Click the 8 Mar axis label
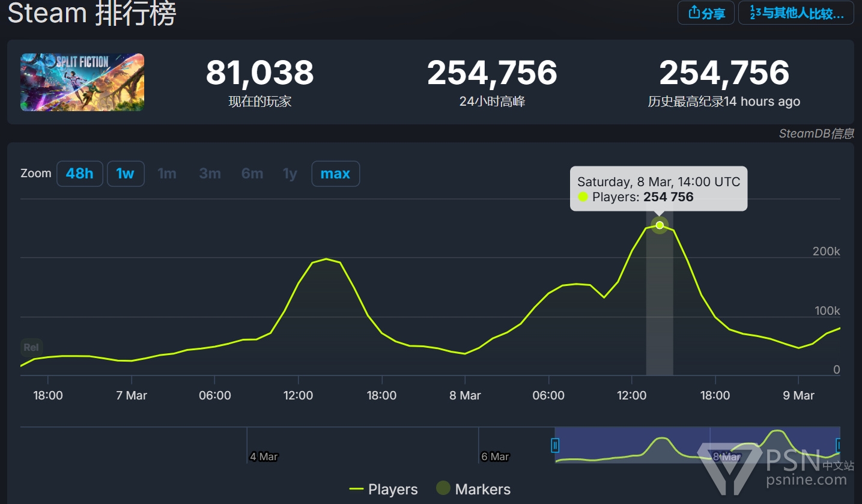 pyautogui.click(x=466, y=395)
